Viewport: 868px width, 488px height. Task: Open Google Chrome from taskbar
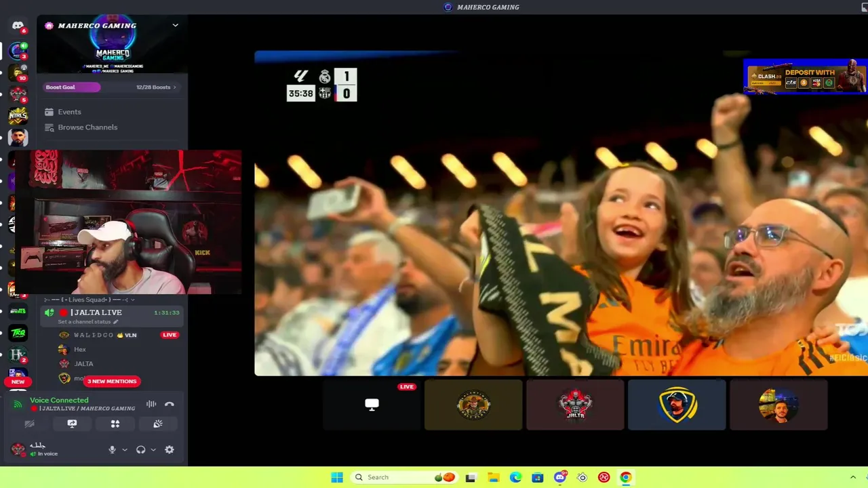(x=626, y=477)
